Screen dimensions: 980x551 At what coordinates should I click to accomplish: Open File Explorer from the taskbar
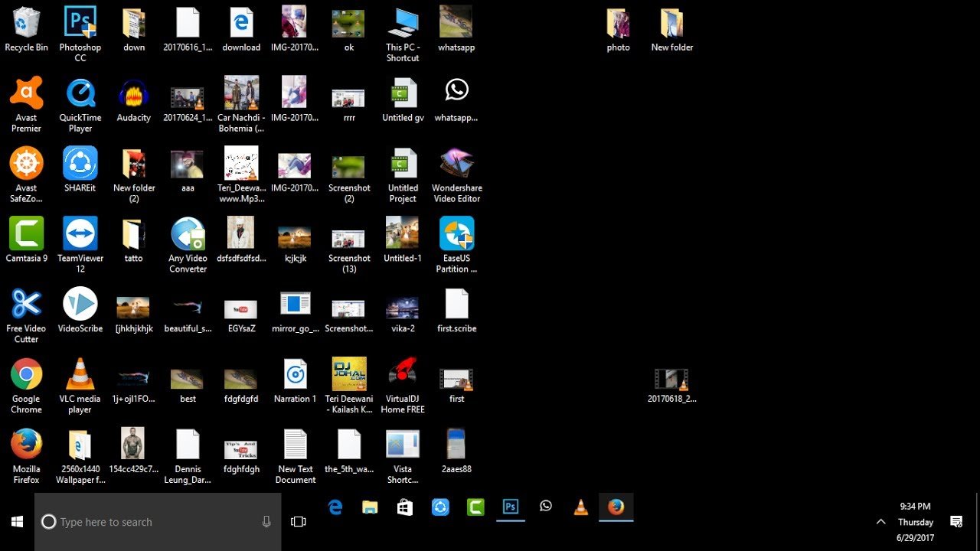(370, 507)
